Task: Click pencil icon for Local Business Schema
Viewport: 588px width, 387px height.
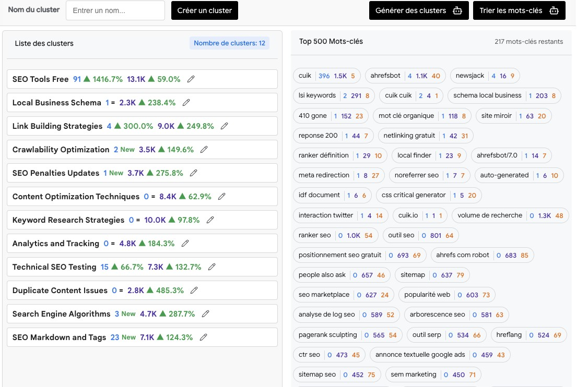Action: (186, 103)
